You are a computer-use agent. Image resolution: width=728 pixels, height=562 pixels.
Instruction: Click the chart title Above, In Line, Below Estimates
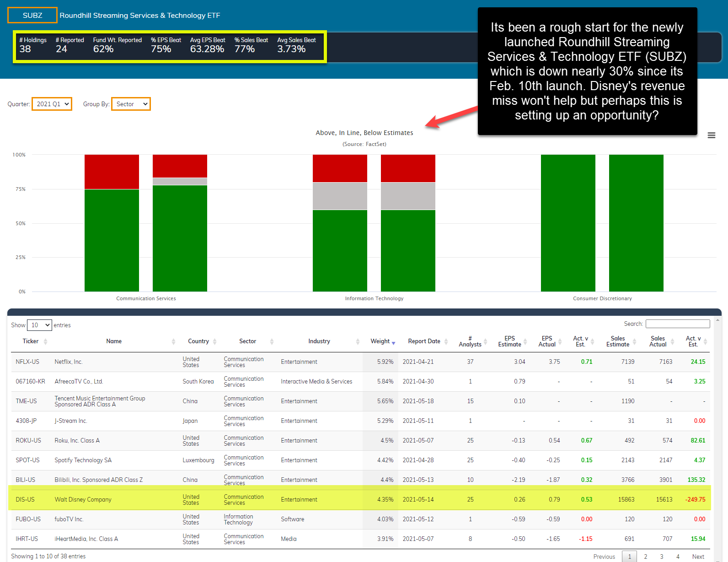pos(364,133)
